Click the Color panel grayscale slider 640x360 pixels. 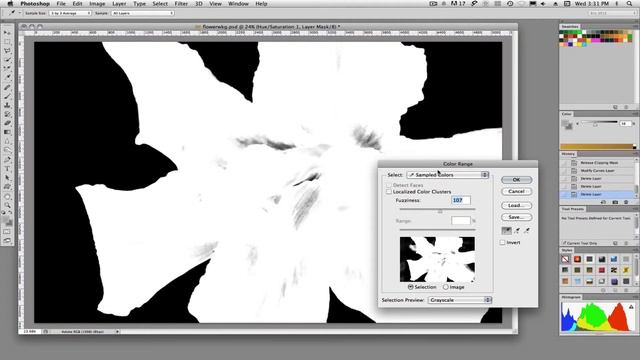pyautogui.click(x=599, y=122)
